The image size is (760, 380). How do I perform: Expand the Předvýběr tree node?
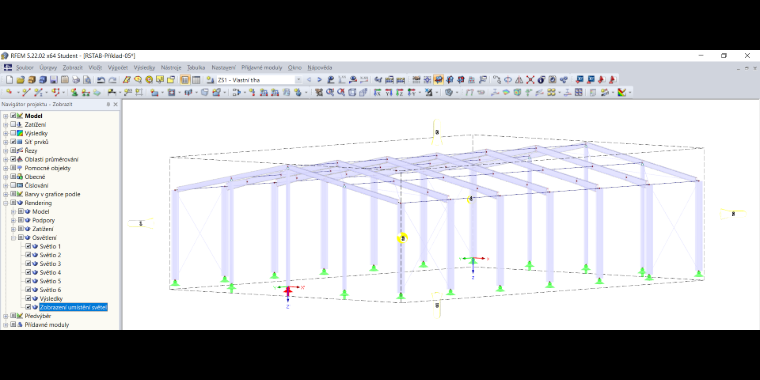coord(5,316)
